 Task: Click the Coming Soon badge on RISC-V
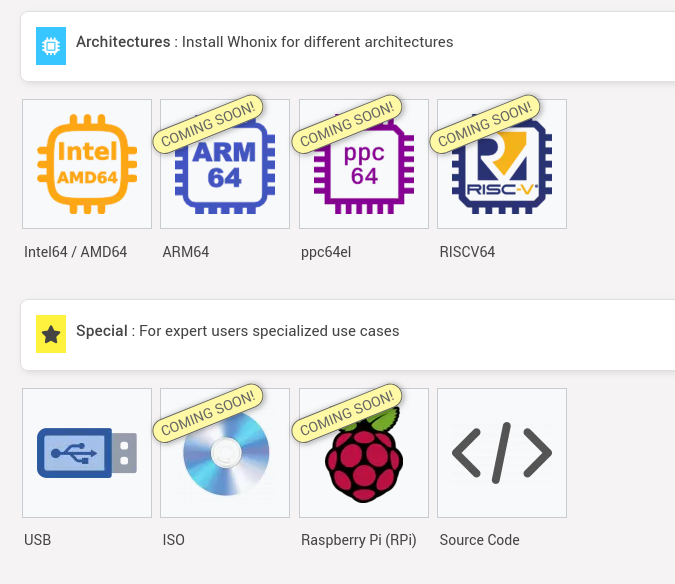[485, 124]
